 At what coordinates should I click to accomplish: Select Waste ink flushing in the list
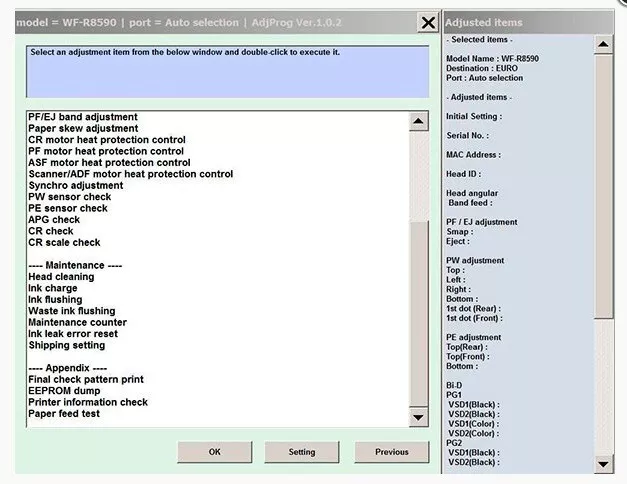click(x=72, y=311)
